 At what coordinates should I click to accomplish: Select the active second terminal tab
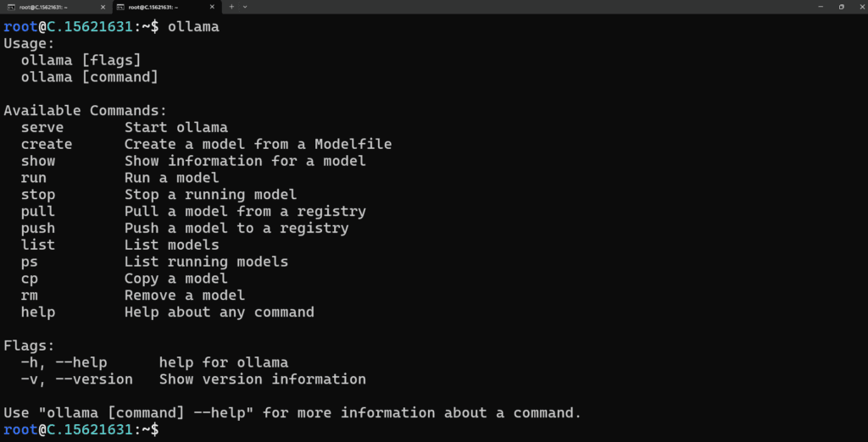click(167, 7)
